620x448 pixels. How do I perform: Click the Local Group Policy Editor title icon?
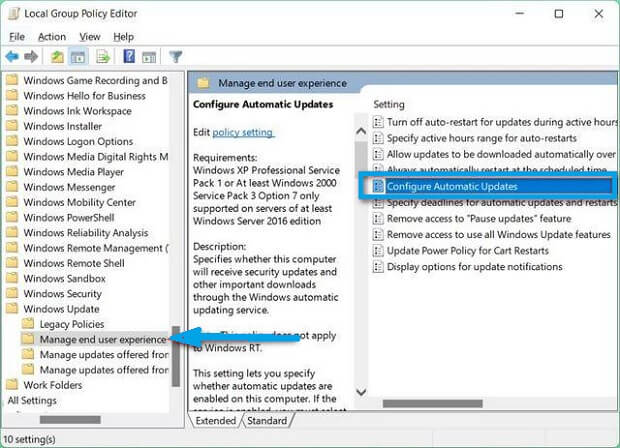(14, 13)
